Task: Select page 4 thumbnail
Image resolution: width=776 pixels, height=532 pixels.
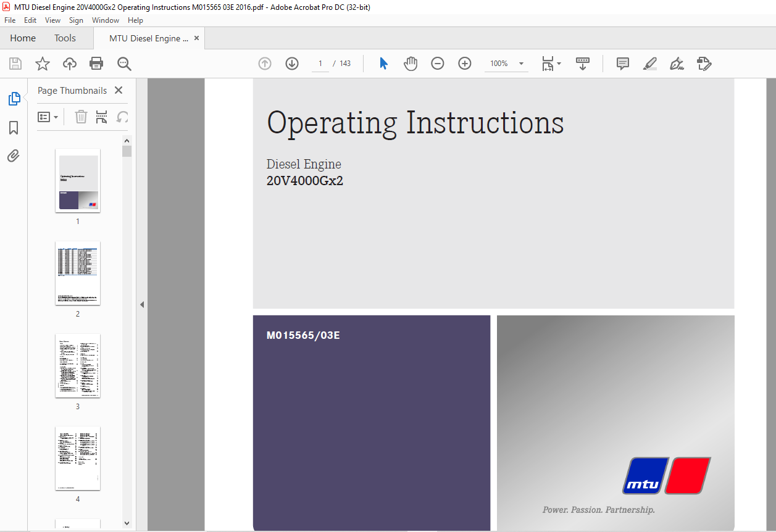Action: [x=78, y=458]
